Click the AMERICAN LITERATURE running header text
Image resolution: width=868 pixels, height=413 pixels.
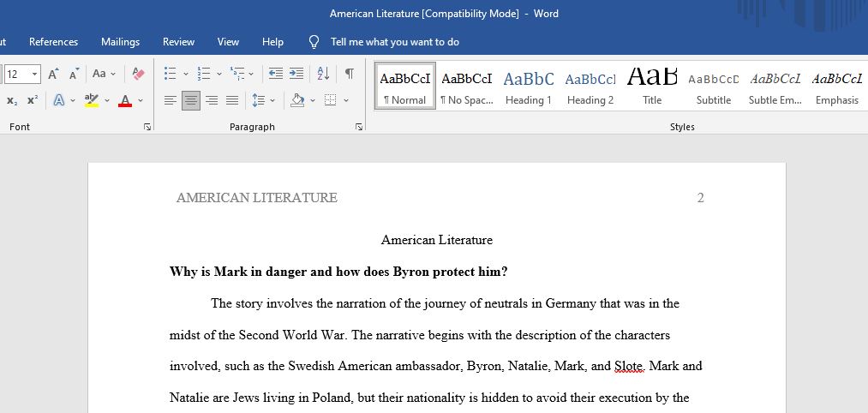pyautogui.click(x=257, y=198)
